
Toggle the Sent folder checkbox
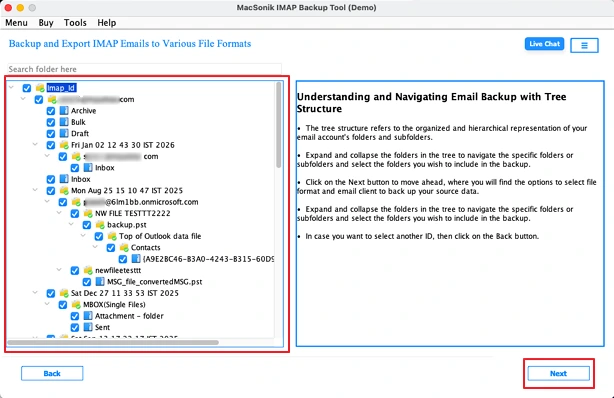point(75,327)
